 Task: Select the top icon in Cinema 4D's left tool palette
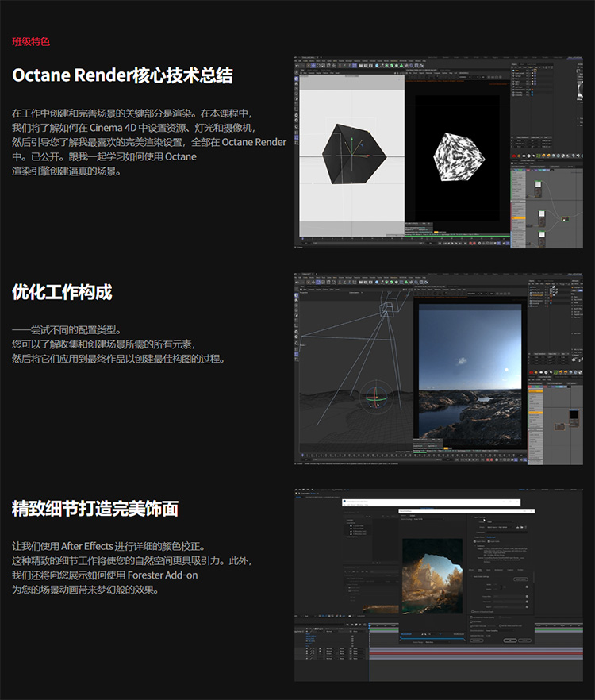297,79
